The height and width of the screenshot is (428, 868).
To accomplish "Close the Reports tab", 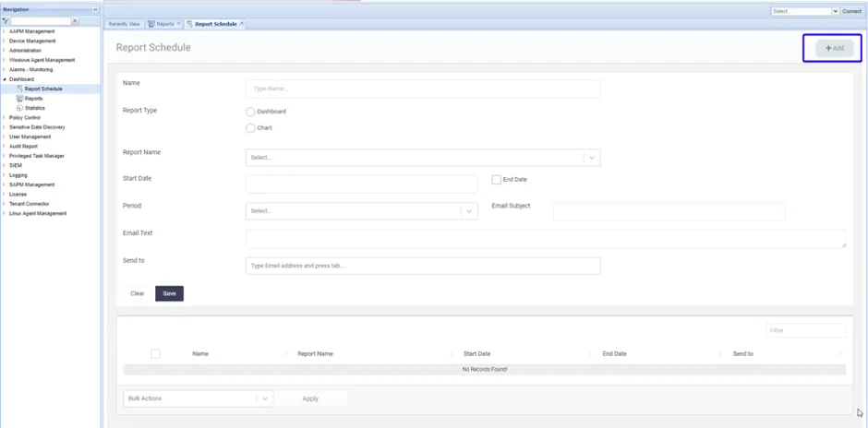I will 178,24.
